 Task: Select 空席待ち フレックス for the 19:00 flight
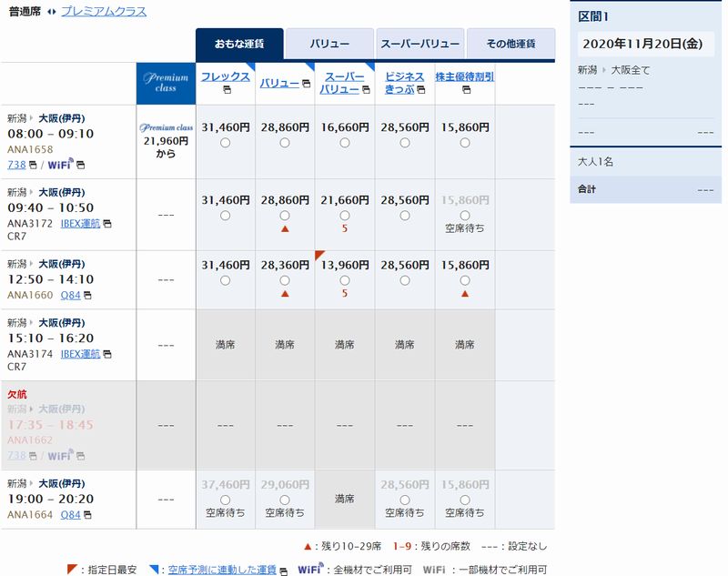(225, 500)
